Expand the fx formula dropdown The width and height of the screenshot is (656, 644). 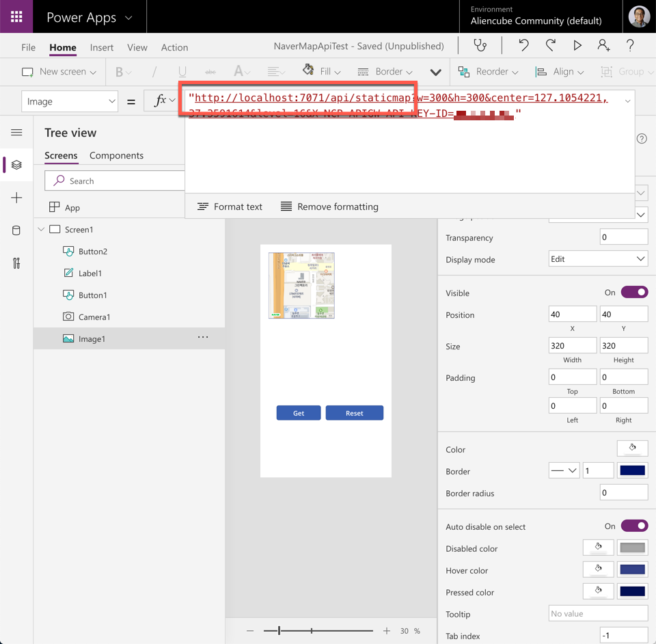point(172,100)
